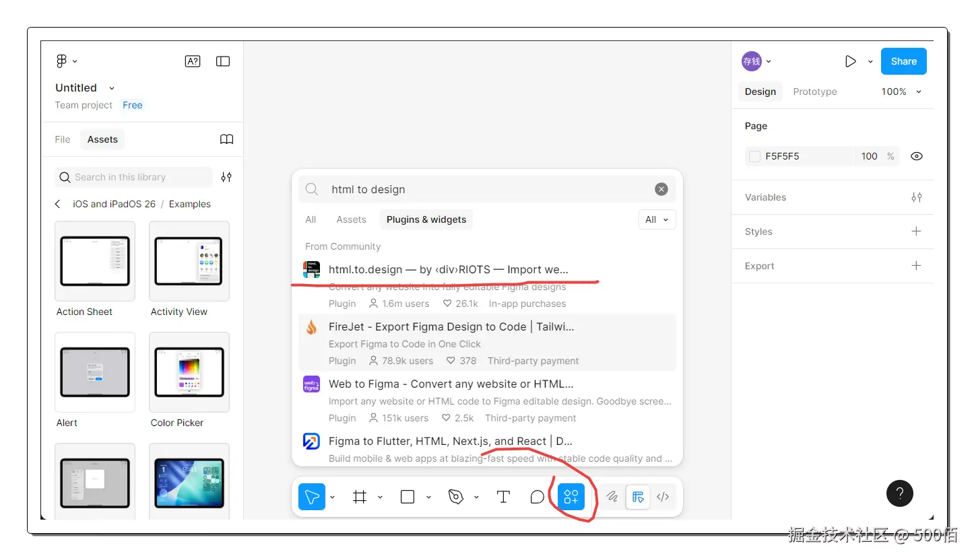Viewport: 974px width, 560px height.
Task: Select the Plugins & widgets tab
Action: [x=426, y=219]
